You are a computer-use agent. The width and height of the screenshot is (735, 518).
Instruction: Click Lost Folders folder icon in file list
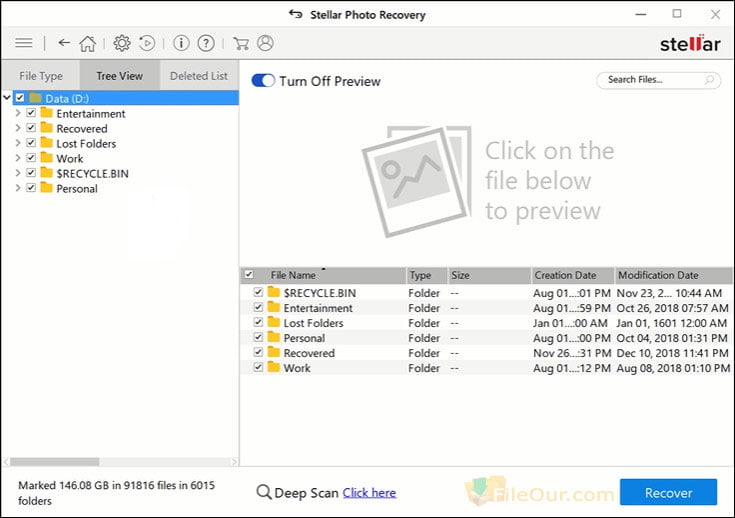click(274, 323)
